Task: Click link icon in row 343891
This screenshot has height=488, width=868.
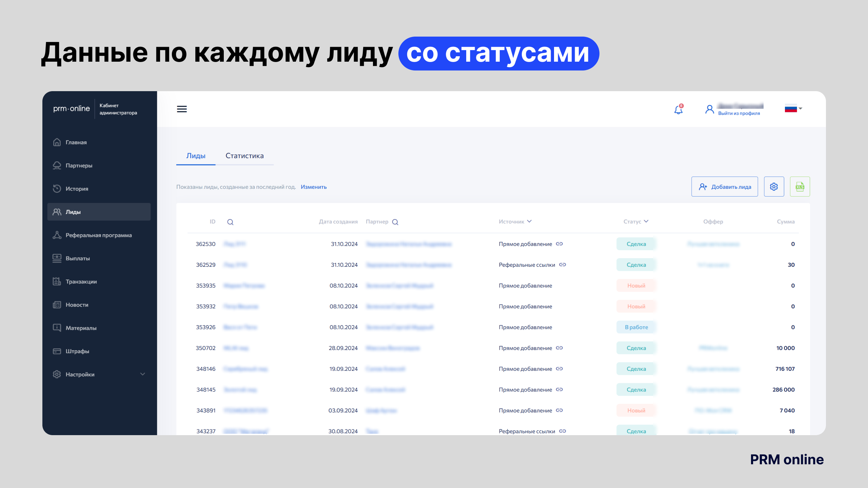Action: click(559, 410)
